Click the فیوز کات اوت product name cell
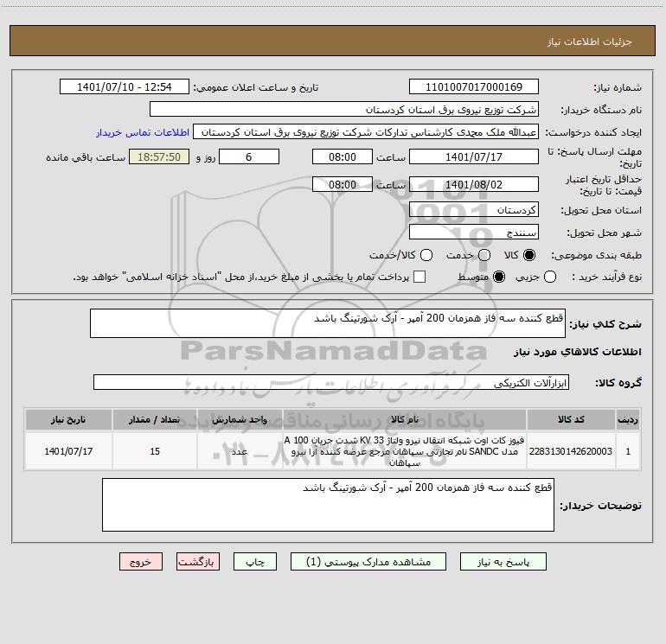 pos(405,451)
